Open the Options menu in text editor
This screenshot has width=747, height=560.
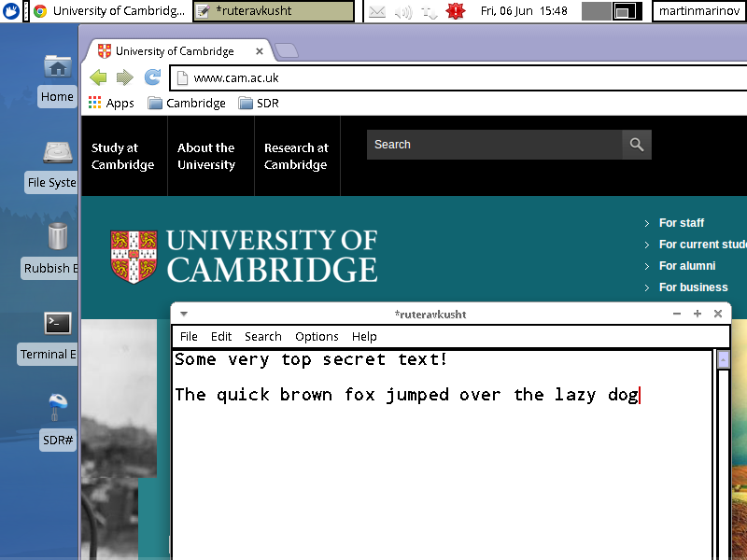[x=317, y=336]
